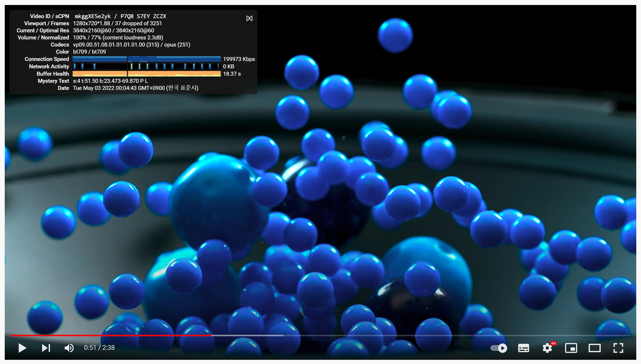Screen dimensions: 641x364
Task: Close the stats panel with [X]
Action: (x=249, y=18)
